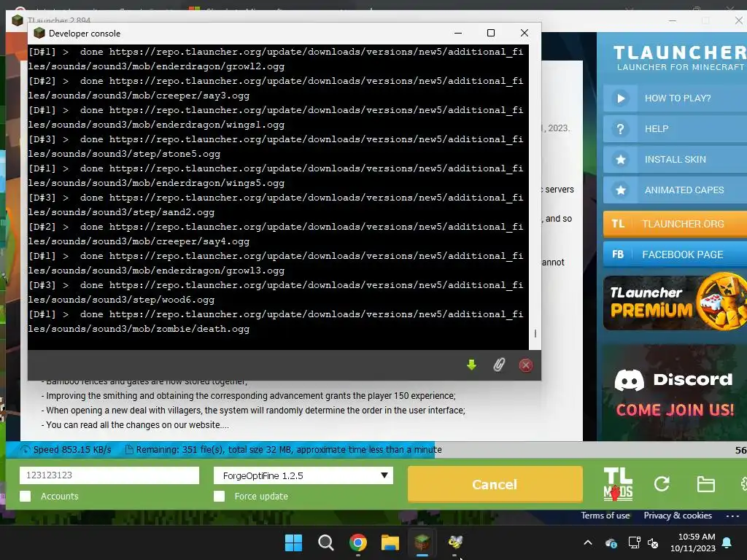Viewport: 747px width, 560px height.
Task: Click "You can read all the changes" line
Action: point(135,425)
